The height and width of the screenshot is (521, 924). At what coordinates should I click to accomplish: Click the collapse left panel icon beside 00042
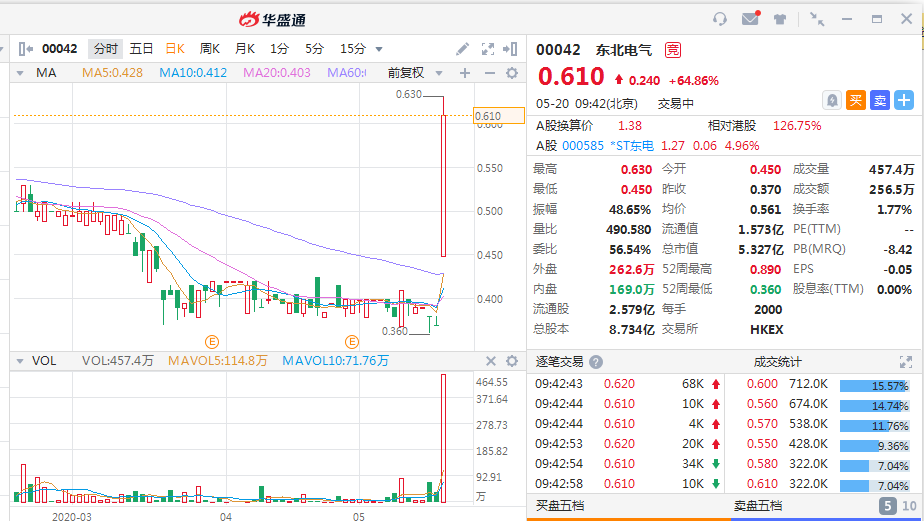[x=25, y=49]
